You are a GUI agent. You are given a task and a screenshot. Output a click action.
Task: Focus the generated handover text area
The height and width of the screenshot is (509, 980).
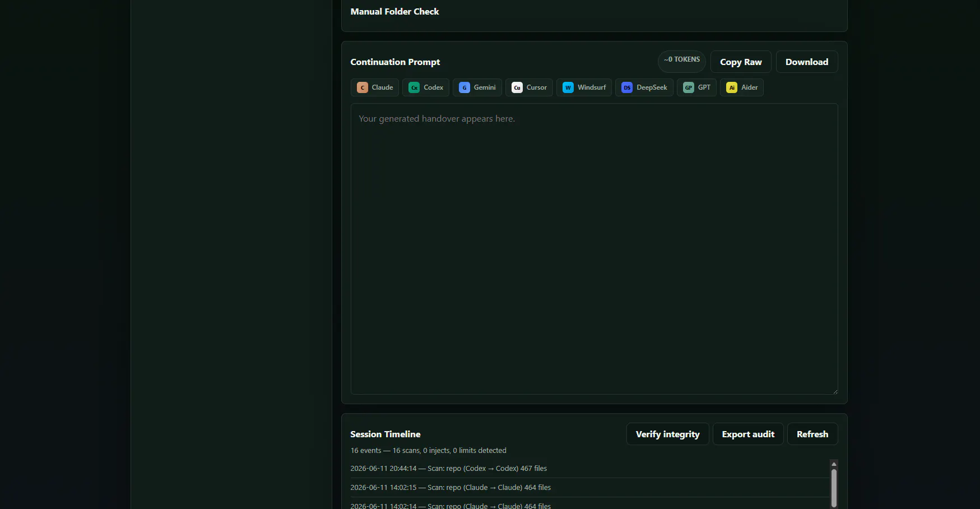pyautogui.click(x=594, y=249)
